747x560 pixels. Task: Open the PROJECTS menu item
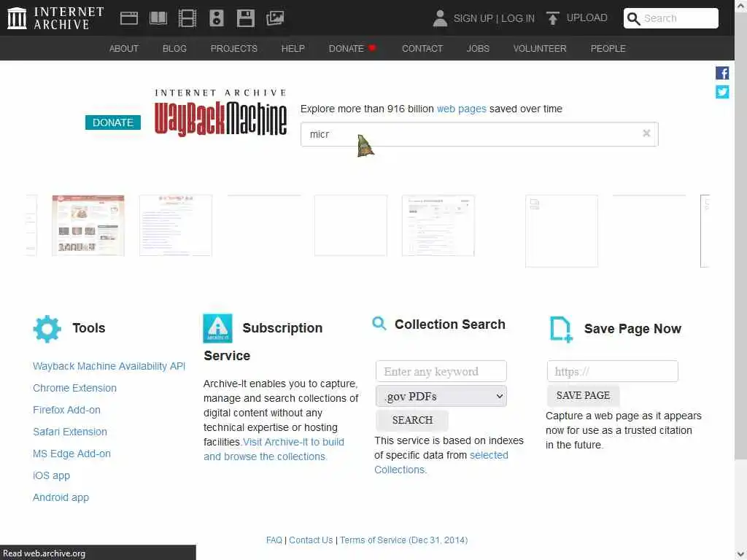[x=234, y=49]
